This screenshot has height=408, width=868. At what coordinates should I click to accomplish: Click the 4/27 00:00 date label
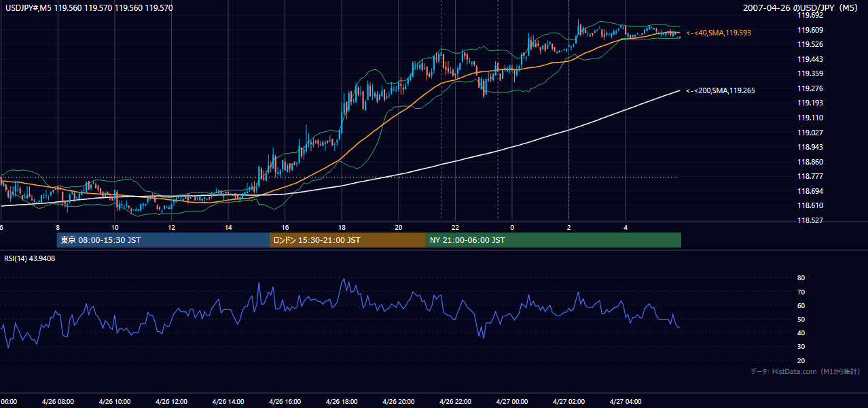tap(511, 402)
